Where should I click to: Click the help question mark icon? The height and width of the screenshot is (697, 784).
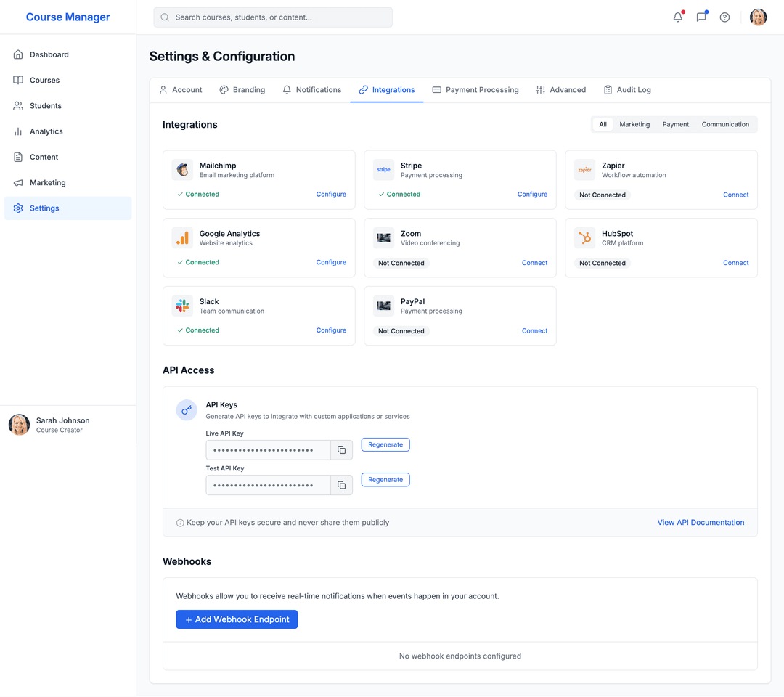coord(724,17)
